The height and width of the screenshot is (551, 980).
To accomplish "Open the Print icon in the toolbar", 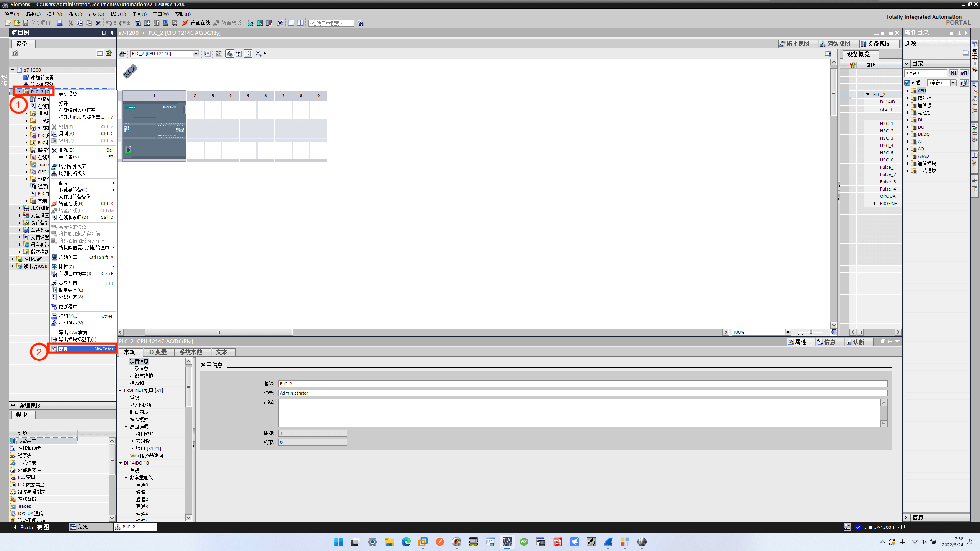I will click(x=60, y=23).
